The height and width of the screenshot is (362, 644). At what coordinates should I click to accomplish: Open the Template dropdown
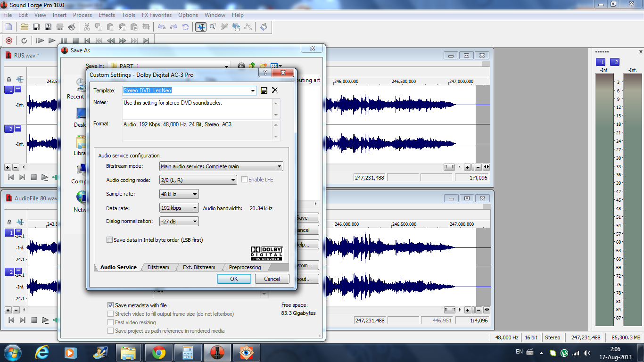253,90
